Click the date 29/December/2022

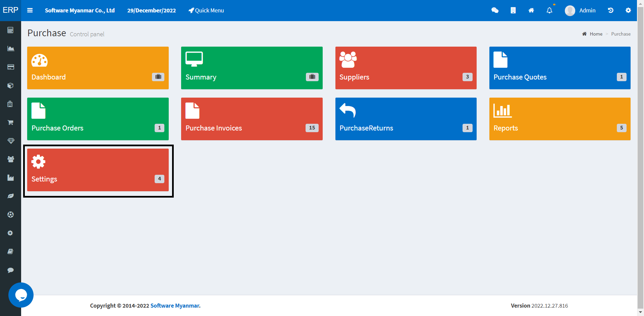tap(152, 10)
